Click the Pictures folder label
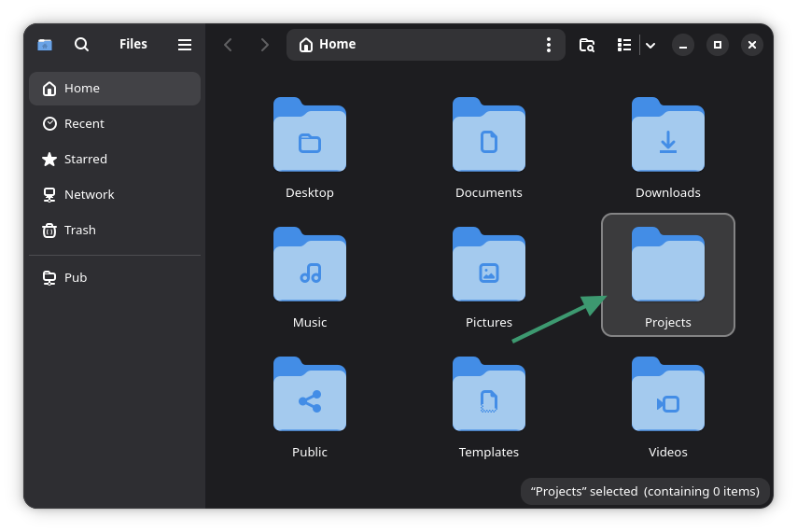This screenshot has width=797, height=532. point(489,323)
